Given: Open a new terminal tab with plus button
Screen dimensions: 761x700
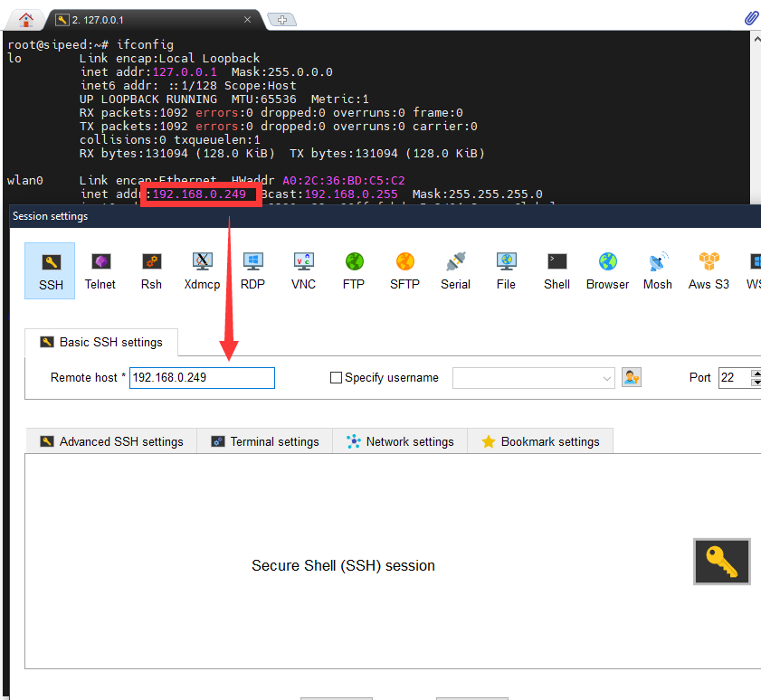Looking at the screenshot, I should click(x=281, y=18).
